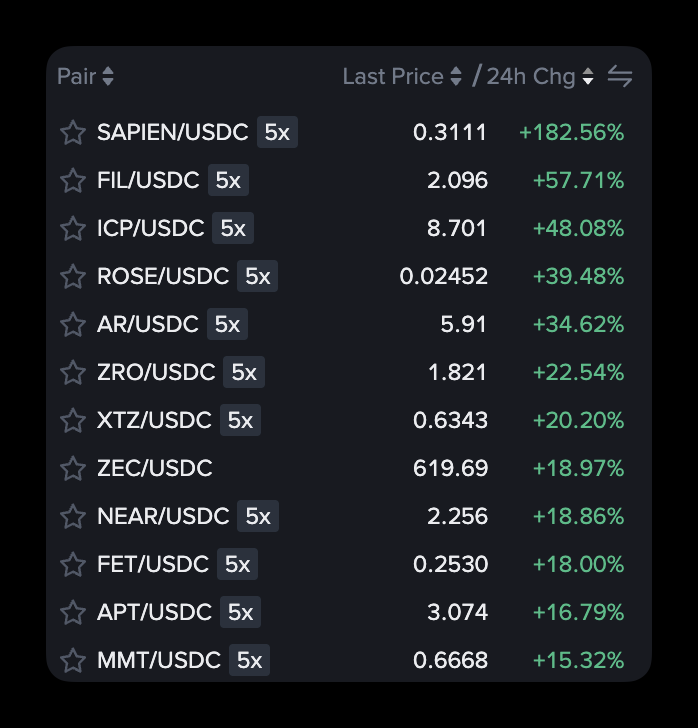Toggle favorite star for ZRO/USDC
Viewport: 698px width, 728px height.
click(x=73, y=373)
